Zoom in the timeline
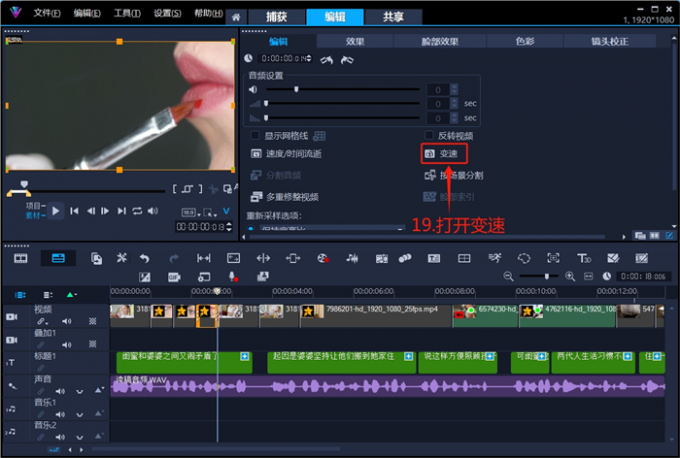Viewport: 680px width, 458px height. [x=570, y=276]
